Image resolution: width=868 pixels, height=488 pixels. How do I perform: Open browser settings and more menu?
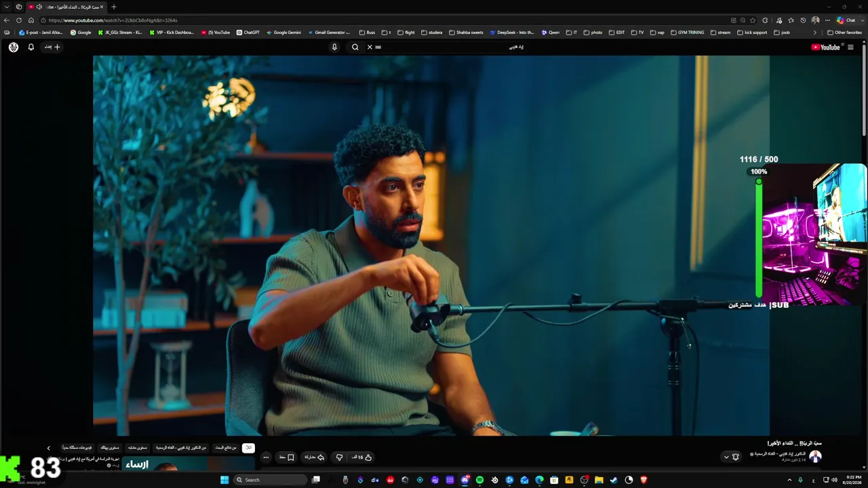pyautogui.click(x=827, y=20)
